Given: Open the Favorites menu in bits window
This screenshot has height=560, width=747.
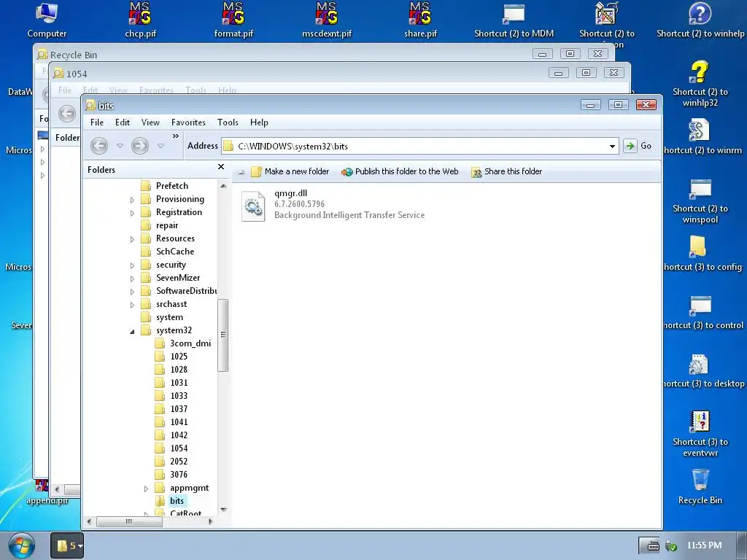Looking at the screenshot, I should (188, 122).
